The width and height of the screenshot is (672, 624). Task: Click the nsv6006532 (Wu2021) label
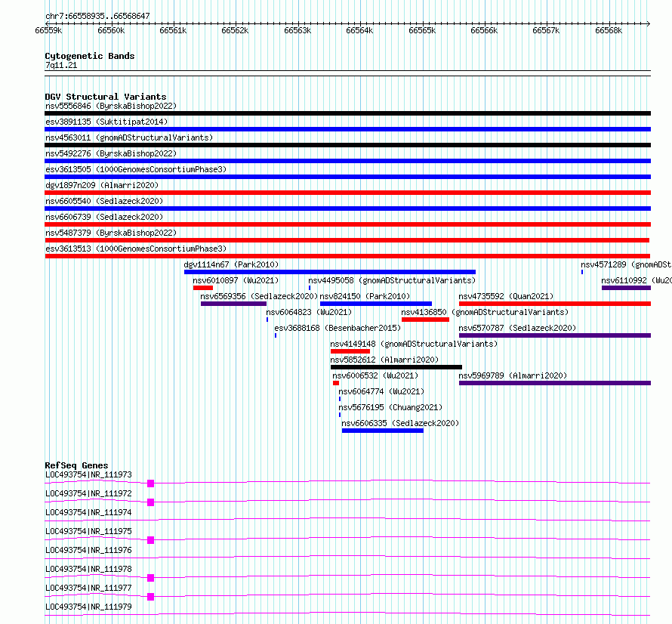coord(375,375)
